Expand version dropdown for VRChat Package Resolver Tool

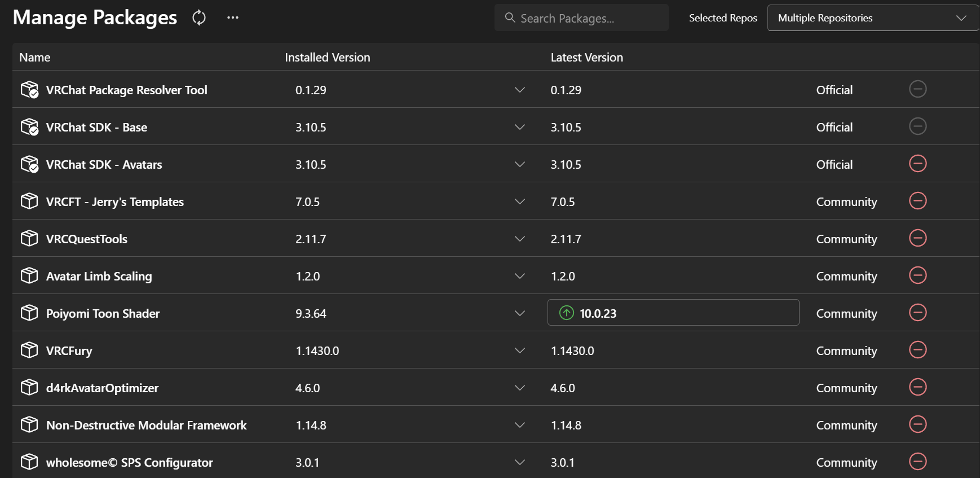520,90
